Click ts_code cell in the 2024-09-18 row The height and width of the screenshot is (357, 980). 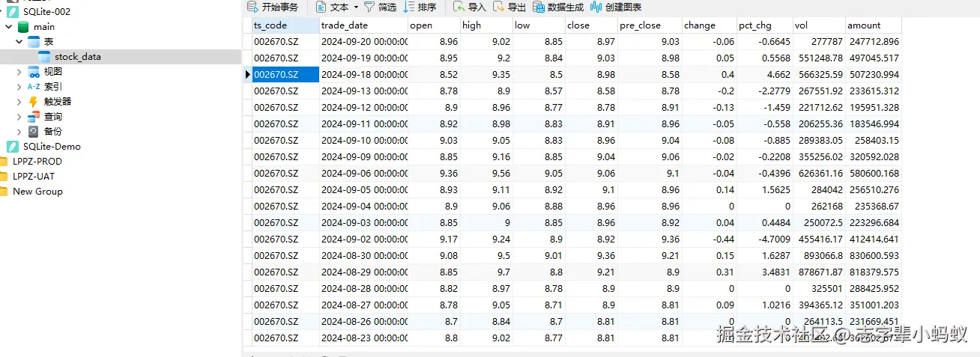pyautogui.click(x=285, y=75)
